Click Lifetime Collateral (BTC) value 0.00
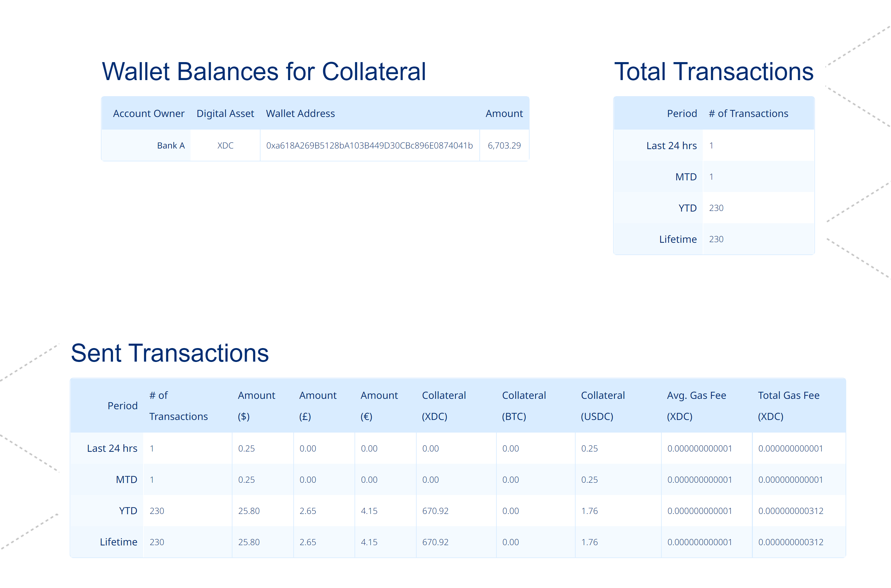This screenshot has width=891, height=588. (x=511, y=542)
